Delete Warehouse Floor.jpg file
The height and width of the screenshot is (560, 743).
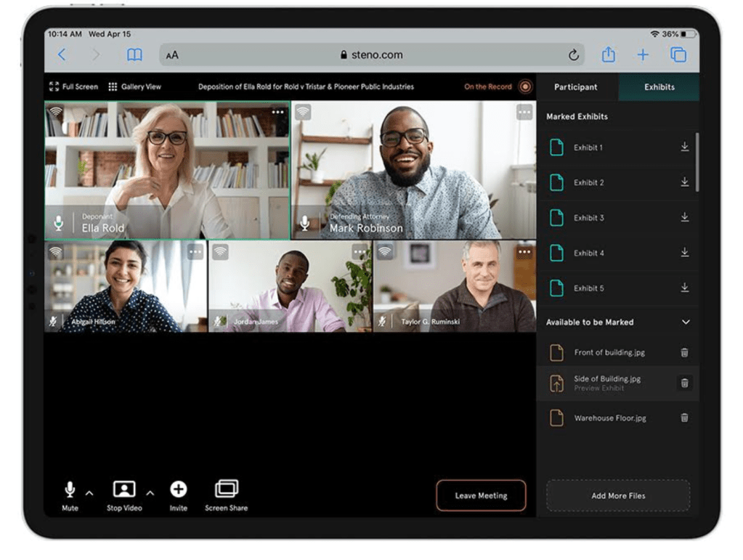(x=684, y=418)
